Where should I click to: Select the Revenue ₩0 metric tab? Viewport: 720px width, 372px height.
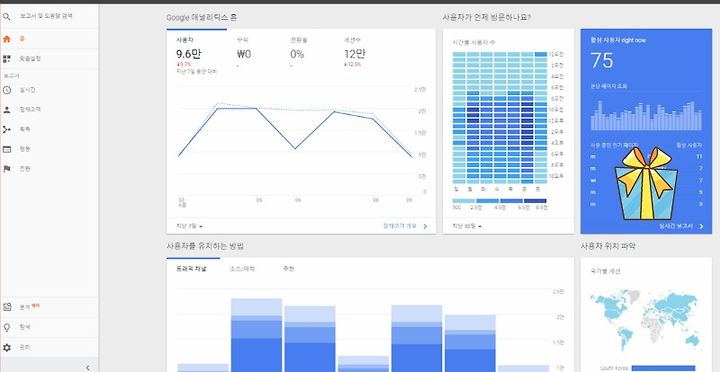pos(244,52)
